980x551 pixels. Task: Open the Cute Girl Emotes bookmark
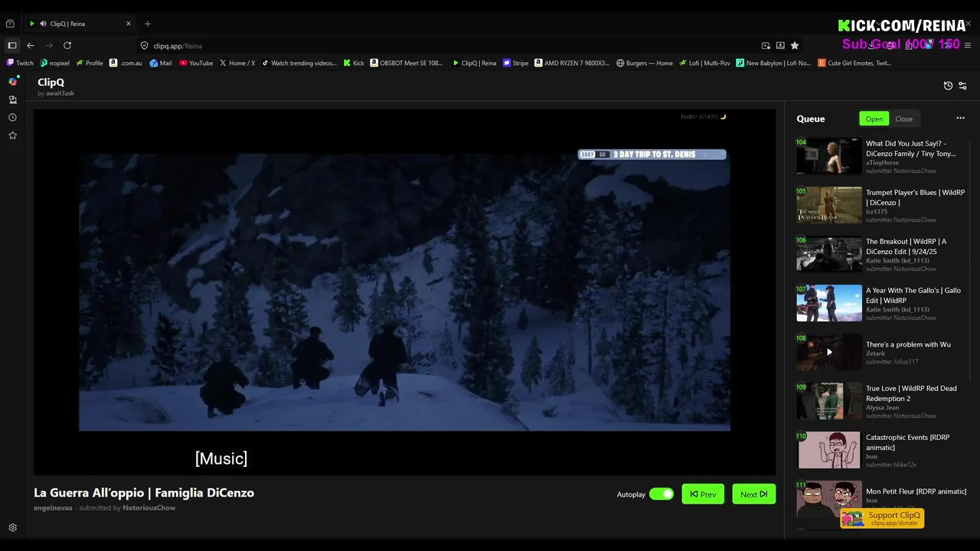tap(854, 63)
